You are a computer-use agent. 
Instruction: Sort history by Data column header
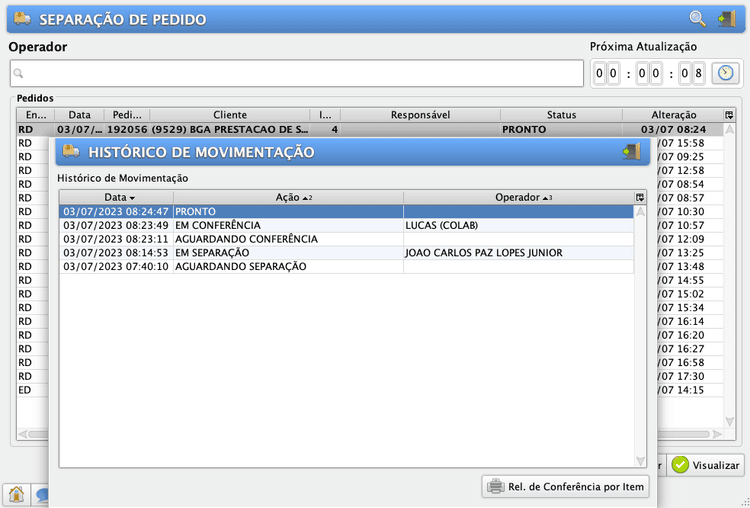(x=116, y=197)
